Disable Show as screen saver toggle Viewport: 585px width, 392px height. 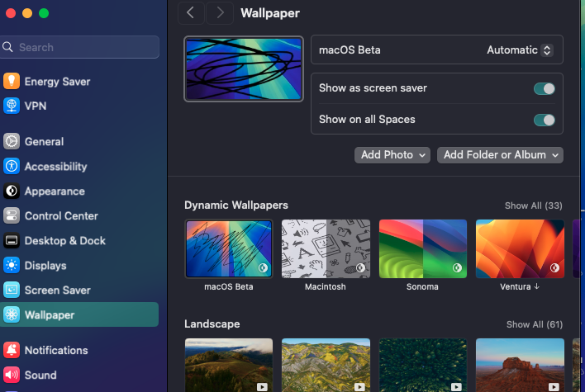point(544,88)
